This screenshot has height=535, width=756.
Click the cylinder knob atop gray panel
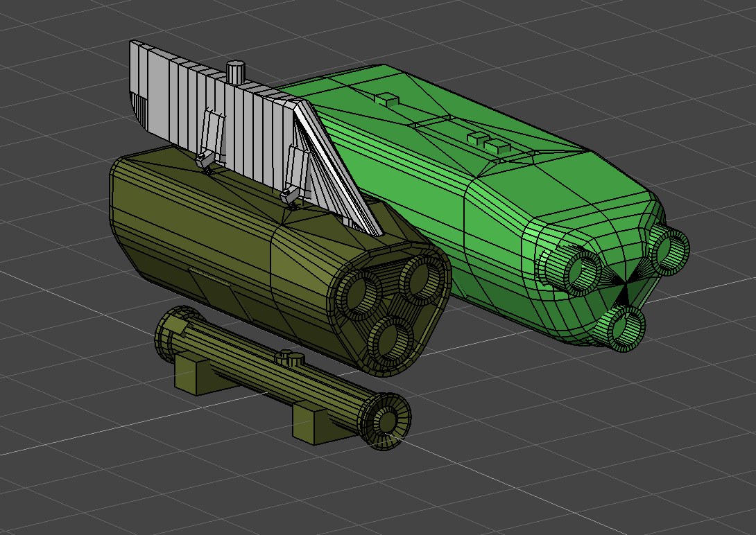[x=236, y=72]
